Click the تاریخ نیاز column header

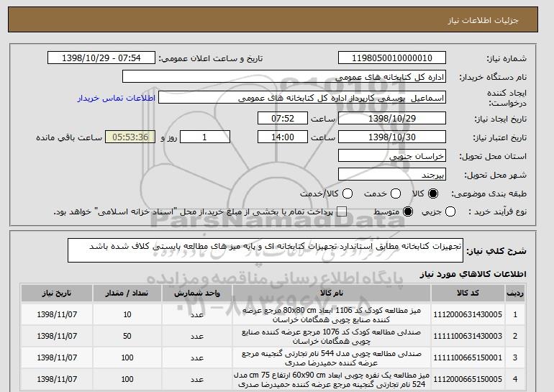pyautogui.click(x=57, y=293)
